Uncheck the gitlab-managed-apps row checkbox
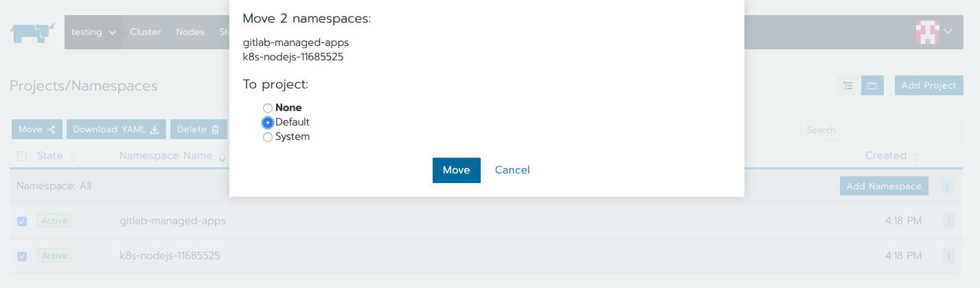Screen dimensions: 980x288 22,221
